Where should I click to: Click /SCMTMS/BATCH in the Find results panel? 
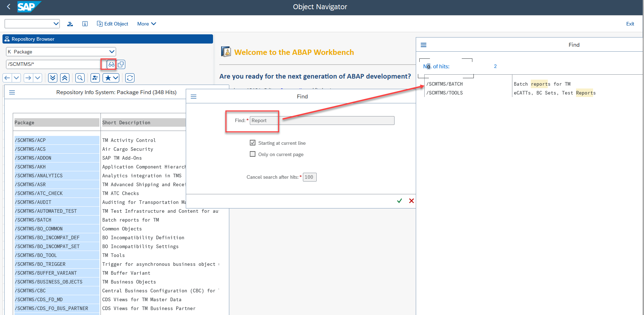444,84
